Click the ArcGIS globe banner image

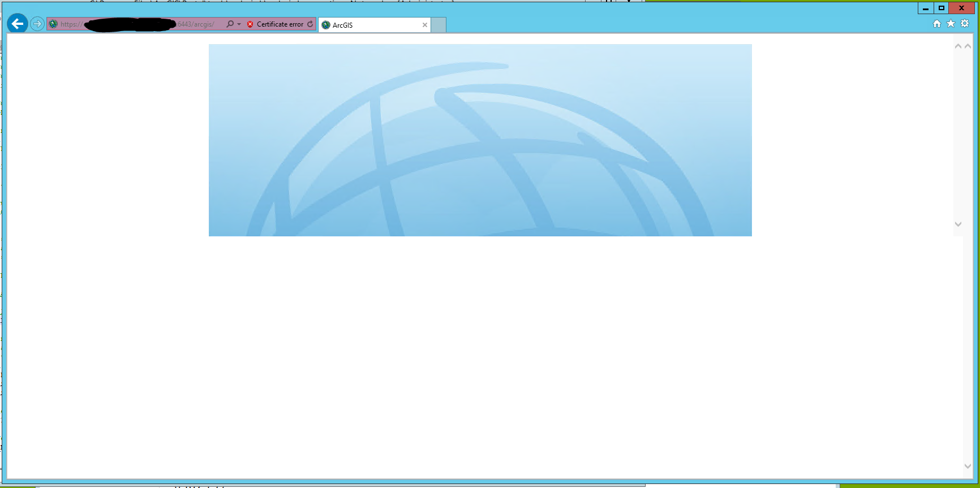[x=480, y=140]
